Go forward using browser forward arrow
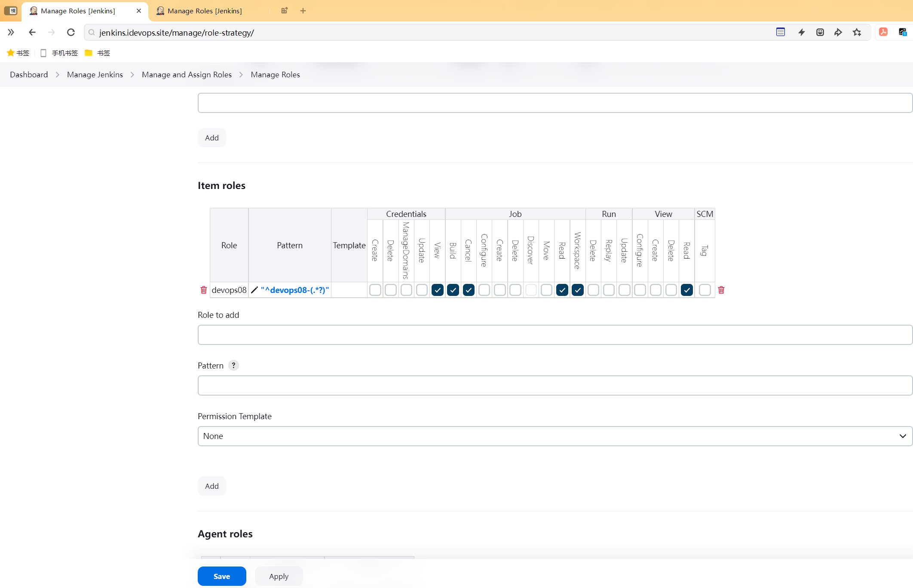 (x=52, y=32)
